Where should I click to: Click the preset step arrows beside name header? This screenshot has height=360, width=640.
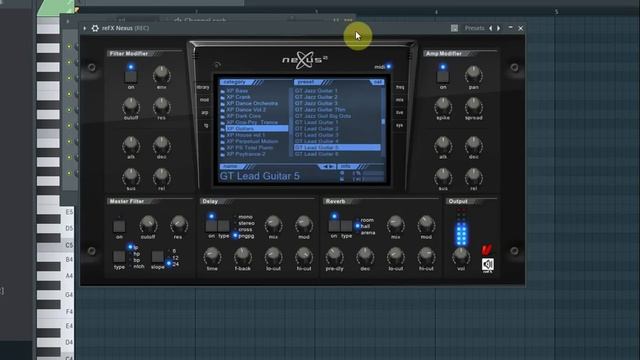[x=327, y=167]
